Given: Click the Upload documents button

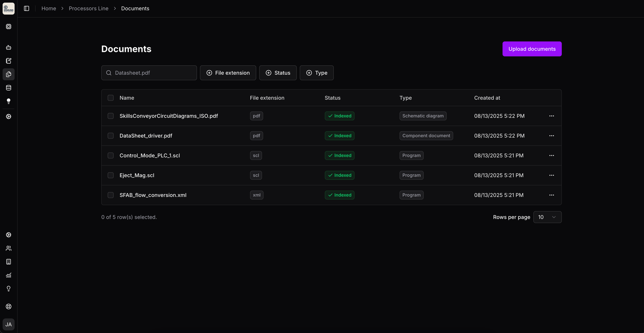Looking at the screenshot, I should coord(532,49).
